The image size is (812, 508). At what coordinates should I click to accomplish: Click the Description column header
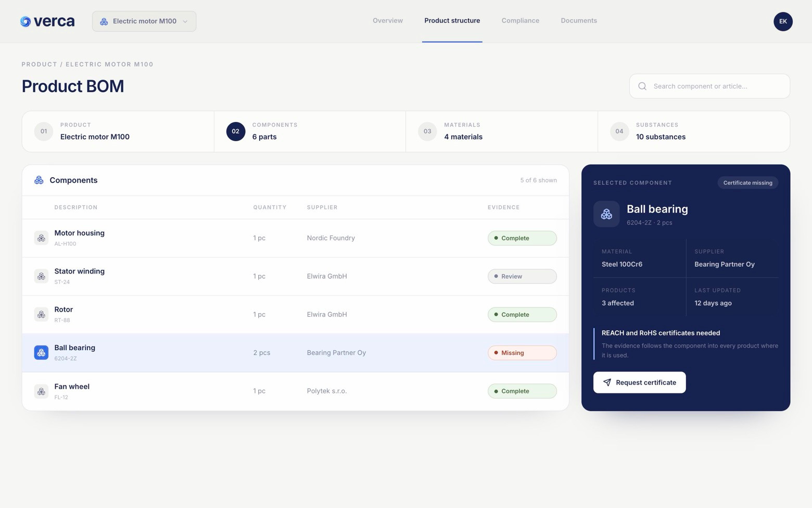76,207
